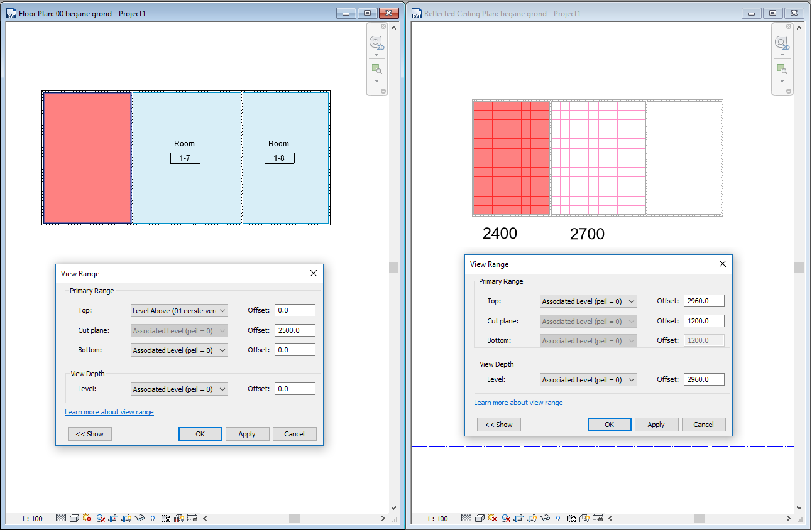Open Detail Level in Ceiling Plan view bar
The height and width of the screenshot is (530, 812).
pos(466,518)
